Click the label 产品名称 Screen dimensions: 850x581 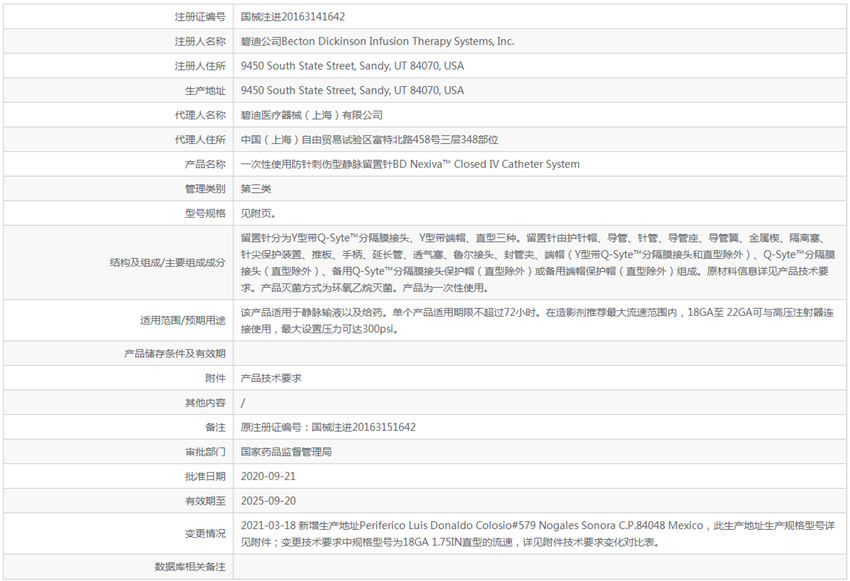[205, 164]
